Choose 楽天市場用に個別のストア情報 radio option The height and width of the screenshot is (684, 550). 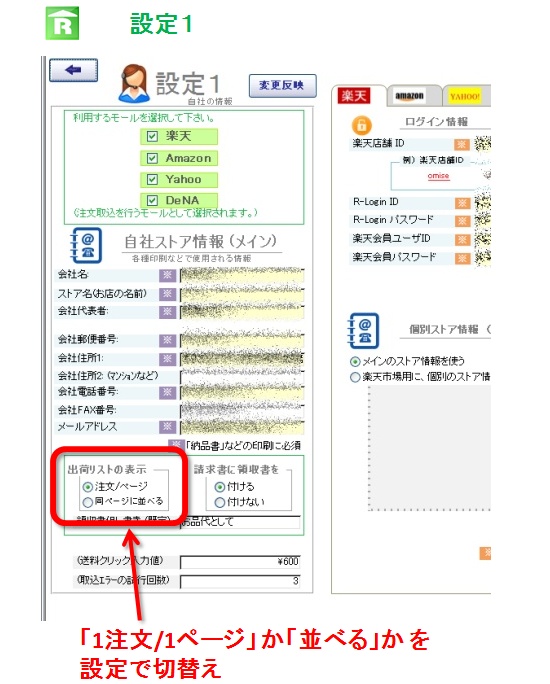[355, 377]
